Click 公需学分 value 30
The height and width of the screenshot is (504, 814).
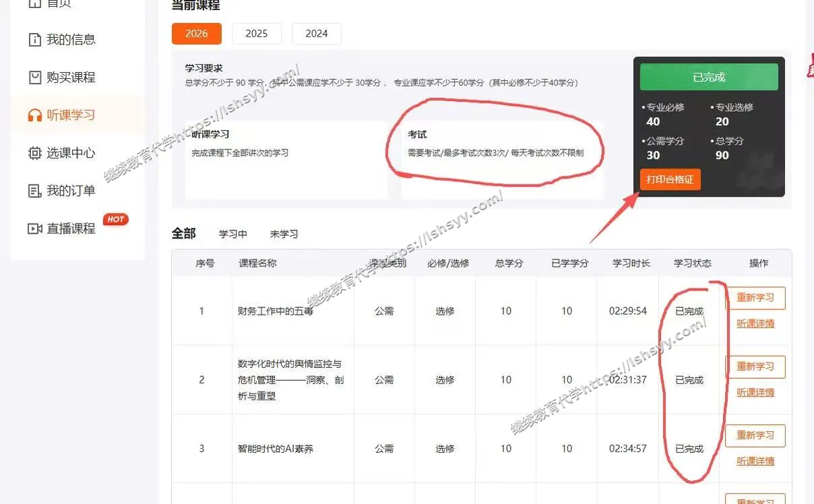tap(653, 156)
